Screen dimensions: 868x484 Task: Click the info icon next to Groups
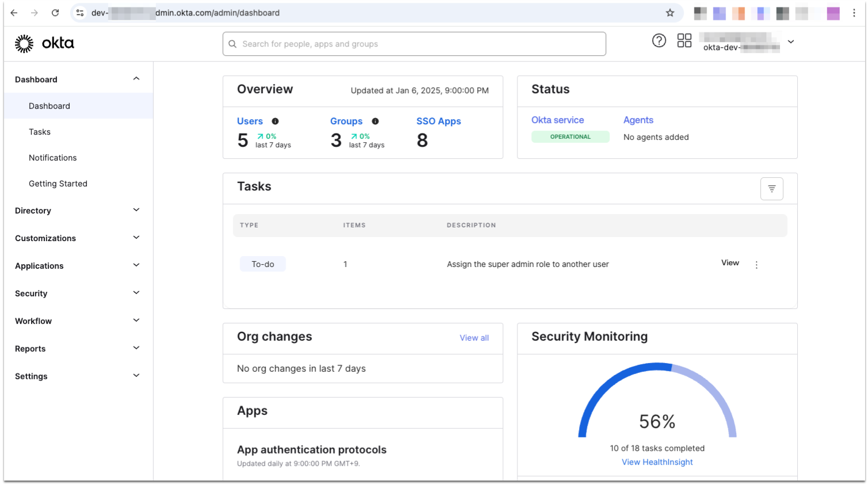click(x=375, y=121)
